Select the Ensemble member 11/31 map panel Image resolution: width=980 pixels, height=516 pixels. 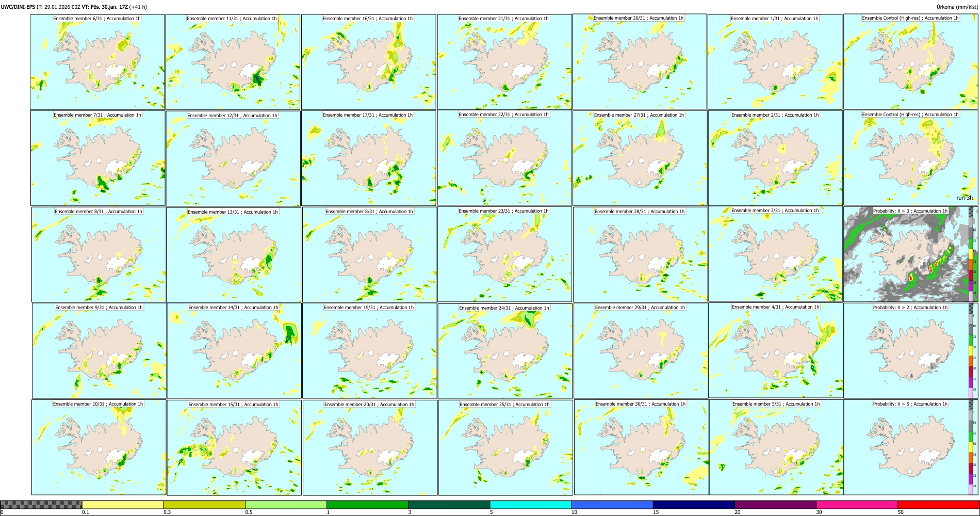(x=233, y=62)
